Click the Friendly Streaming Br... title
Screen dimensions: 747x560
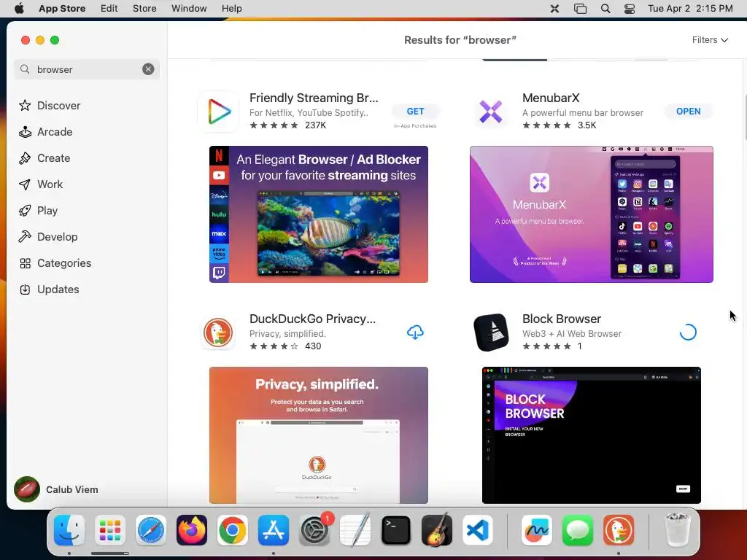coord(314,98)
